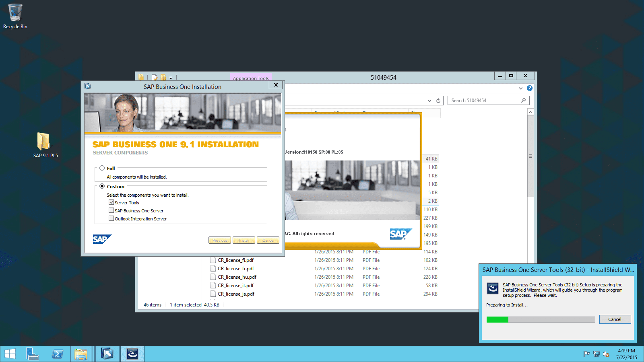
Task: Expand the Explorer ribbon chevron
Action: click(x=521, y=88)
